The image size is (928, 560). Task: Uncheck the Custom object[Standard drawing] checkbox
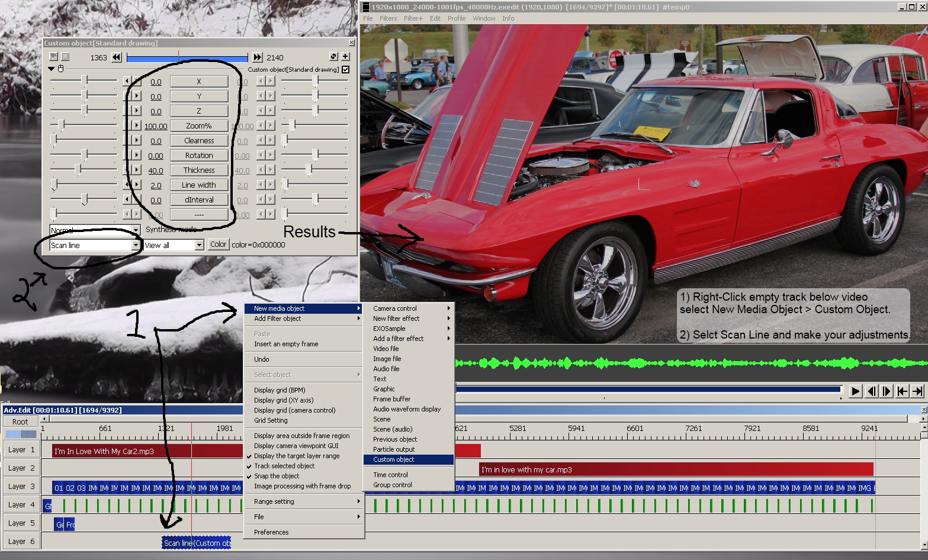coord(346,69)
